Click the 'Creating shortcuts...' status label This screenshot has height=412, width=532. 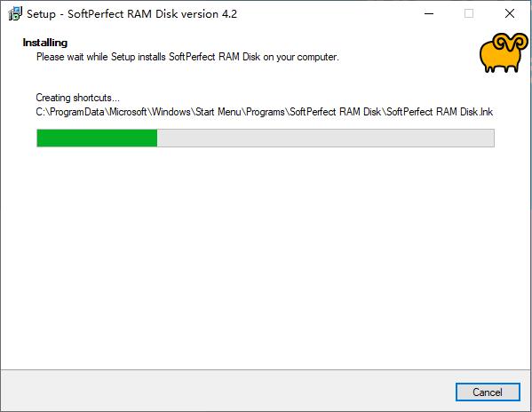(x=77, y=98)
